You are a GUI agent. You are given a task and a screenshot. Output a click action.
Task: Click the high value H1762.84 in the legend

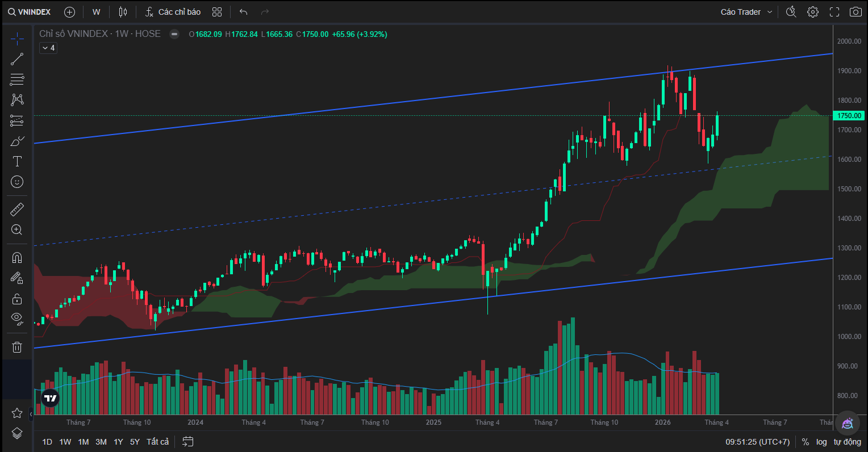click(241, 34)
